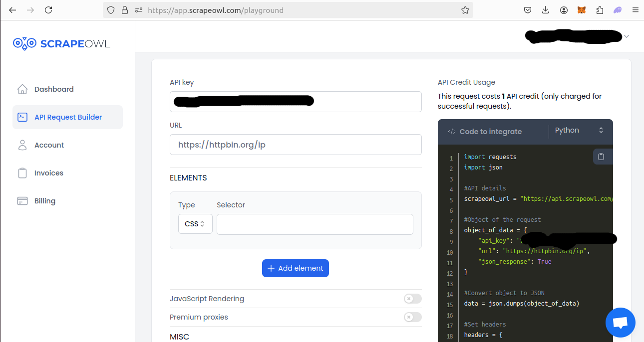Click the API Request Builder terminal icon
This screenshot has height=342, width=644.
pyautogui.click(x=22, y=117)
